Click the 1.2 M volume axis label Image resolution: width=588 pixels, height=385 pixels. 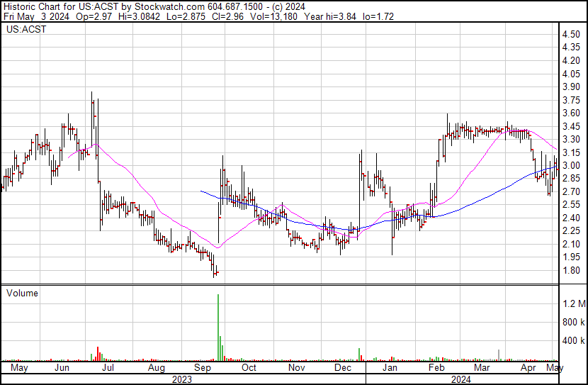point(572,304)
